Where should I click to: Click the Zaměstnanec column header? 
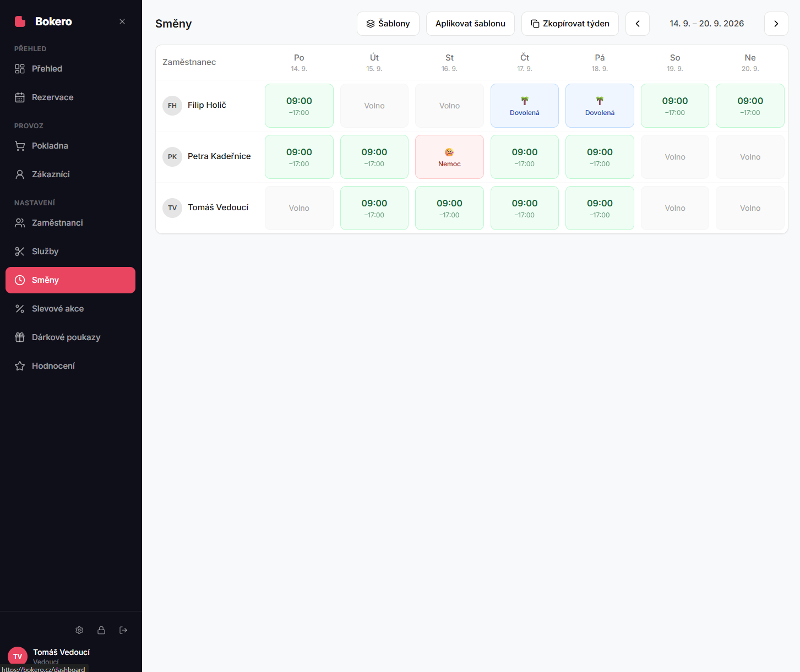[189, 62]
